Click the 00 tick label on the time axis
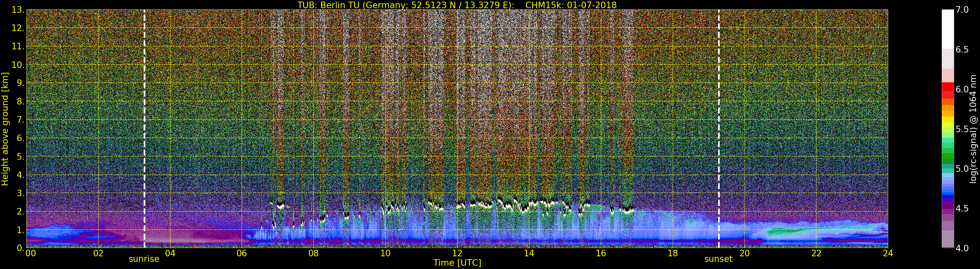The image size is (980, 269). coord(30,253)
